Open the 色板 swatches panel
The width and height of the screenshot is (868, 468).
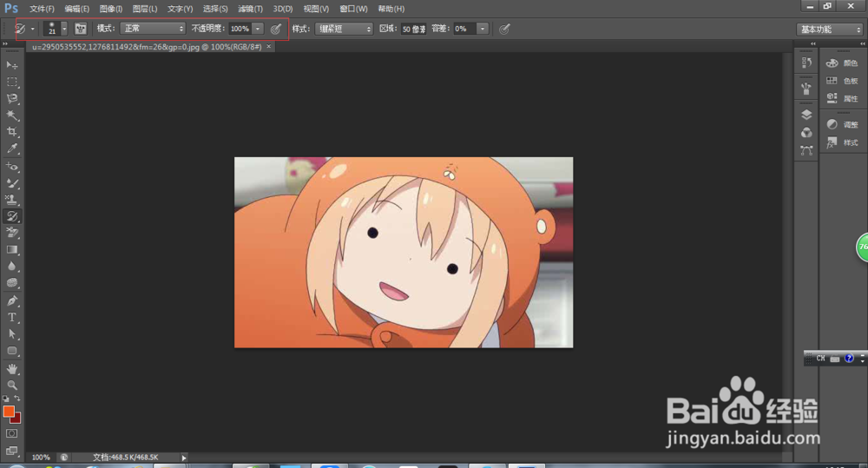click(842, 81)
